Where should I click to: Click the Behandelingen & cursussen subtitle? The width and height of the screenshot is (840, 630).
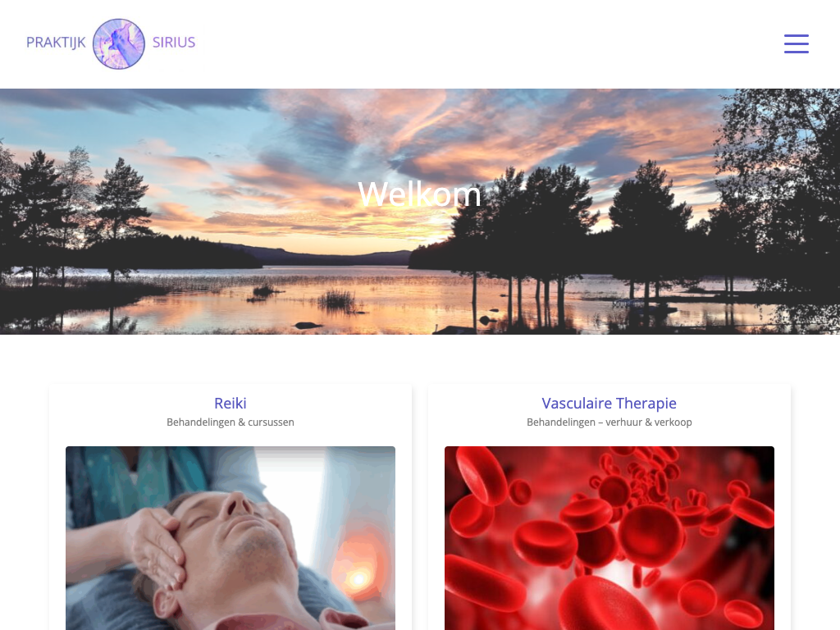point(231,422)
